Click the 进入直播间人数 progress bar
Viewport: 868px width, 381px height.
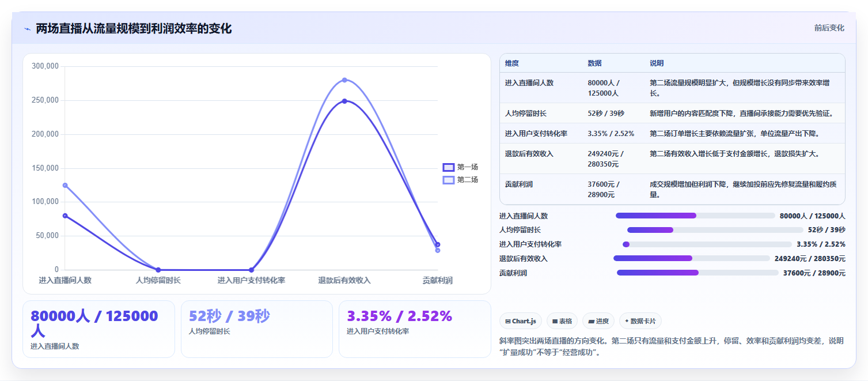695,216
